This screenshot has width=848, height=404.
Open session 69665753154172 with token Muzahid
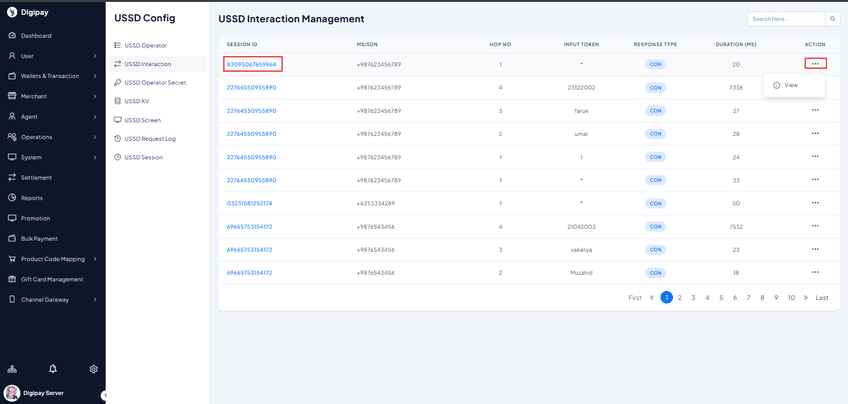coord(249,273)
